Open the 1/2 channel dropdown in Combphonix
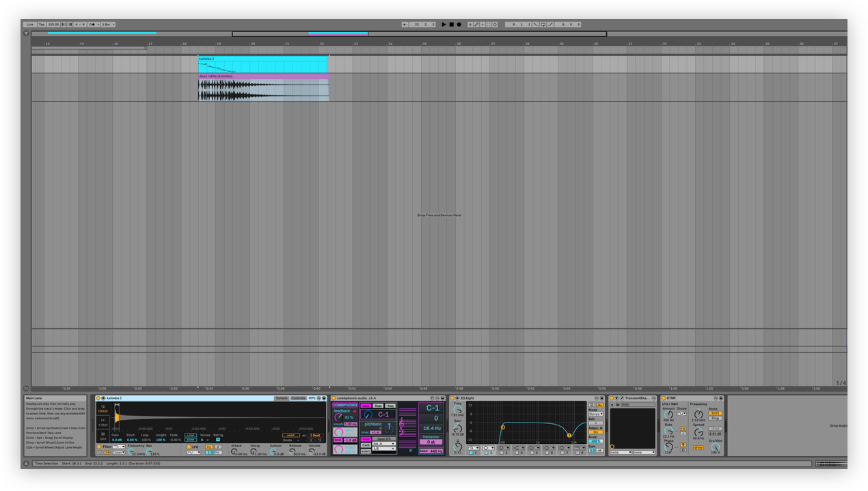Screen dimensions: 868x491 point(384,449)
